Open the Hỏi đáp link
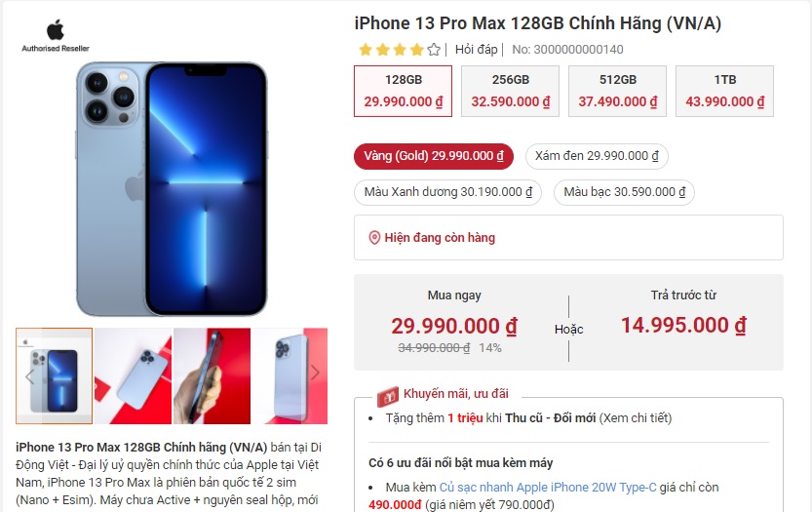This screenshot has height=512, width=812. click(x=476, y=50)
